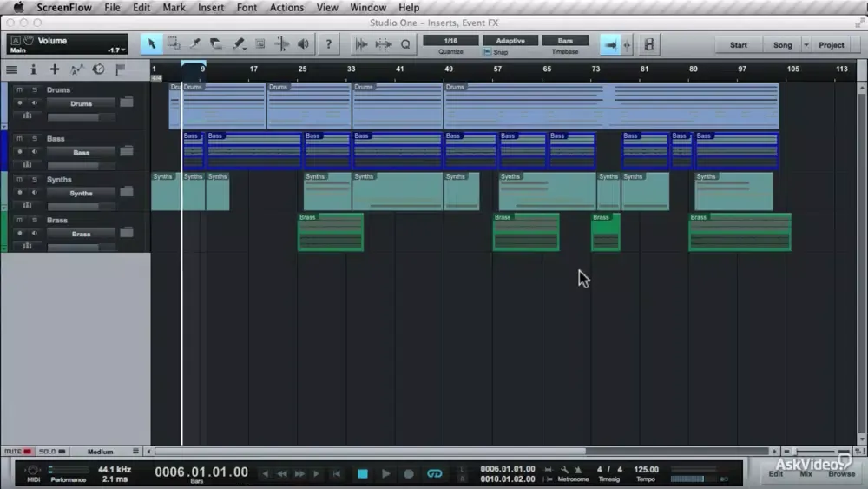Arm record on the Bass track
Image resolution: width=868 pixels, height=489 pixels.
(20, 152)
